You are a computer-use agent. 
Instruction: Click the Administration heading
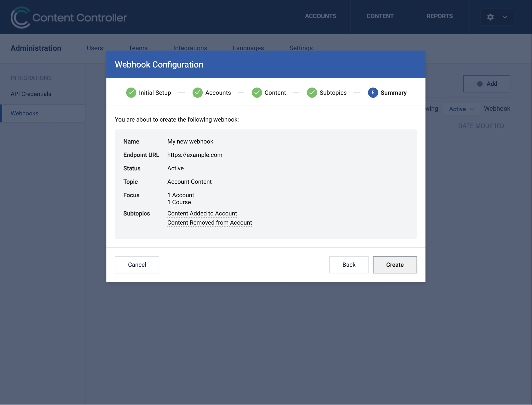pyautogui.click(x=36, y=48)
